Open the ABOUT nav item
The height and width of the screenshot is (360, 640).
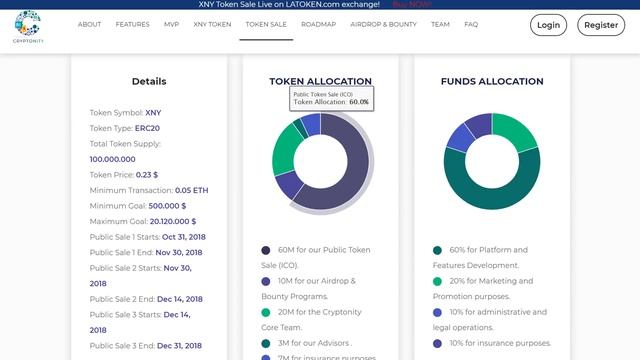(89, 24)
